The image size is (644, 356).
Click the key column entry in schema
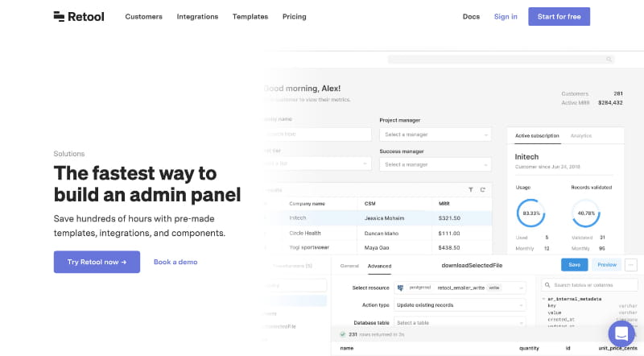551,306
